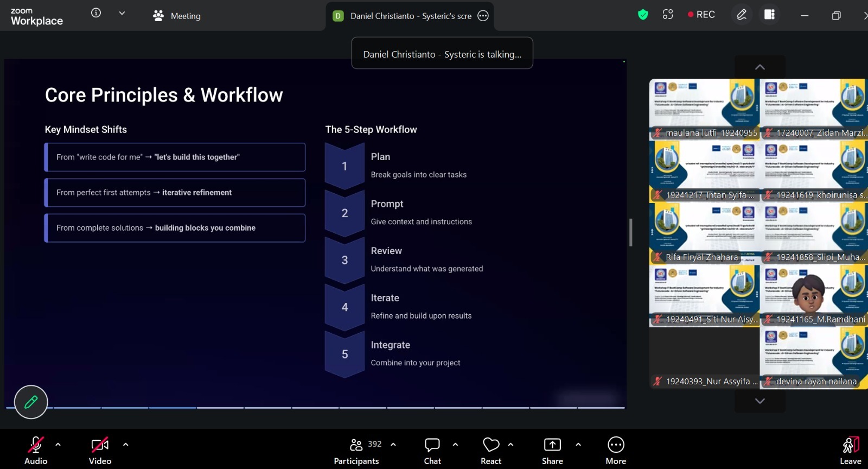This screenshot has width=868, height=469.
Task: Click muted mic icon on maulana lutfi tile
Action: click(x=658, y=132)
